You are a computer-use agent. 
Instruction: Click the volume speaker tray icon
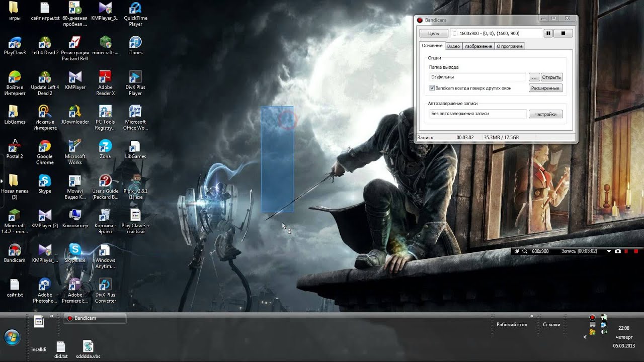tap(604, 332)
